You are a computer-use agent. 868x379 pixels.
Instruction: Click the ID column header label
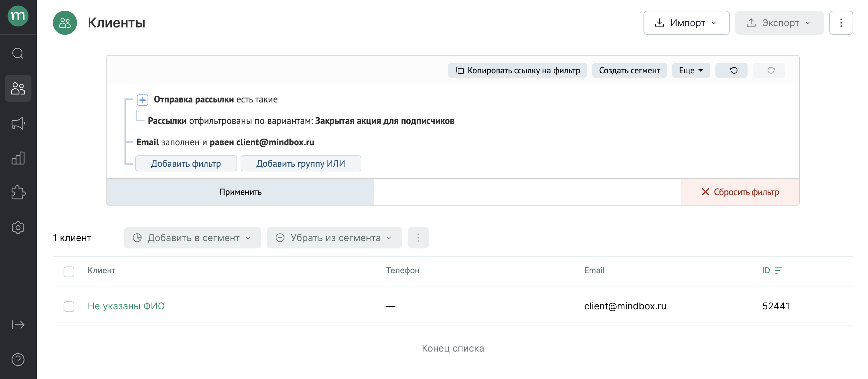(x=766, y=271)
